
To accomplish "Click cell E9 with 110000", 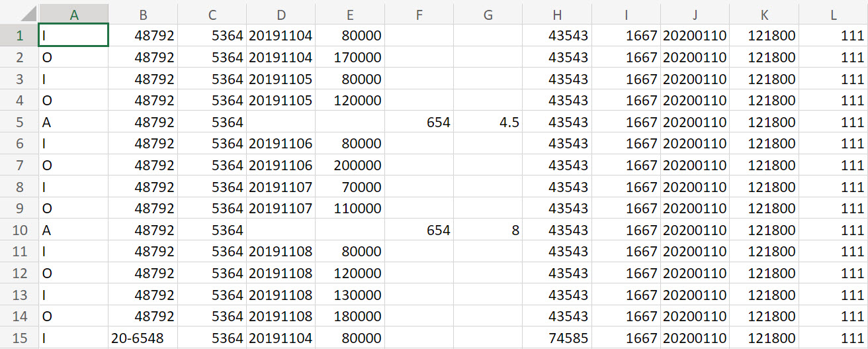I will point(350,208).
